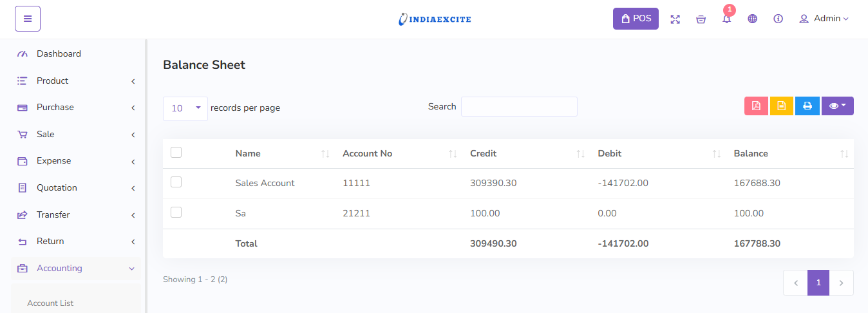Click the Search input field
The width and height of the screenshot is (868, 313).
tap(519, 107)
